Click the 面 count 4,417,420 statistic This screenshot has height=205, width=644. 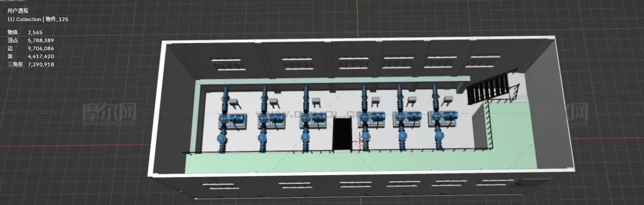pyautogui.click(x=41, y=57)
